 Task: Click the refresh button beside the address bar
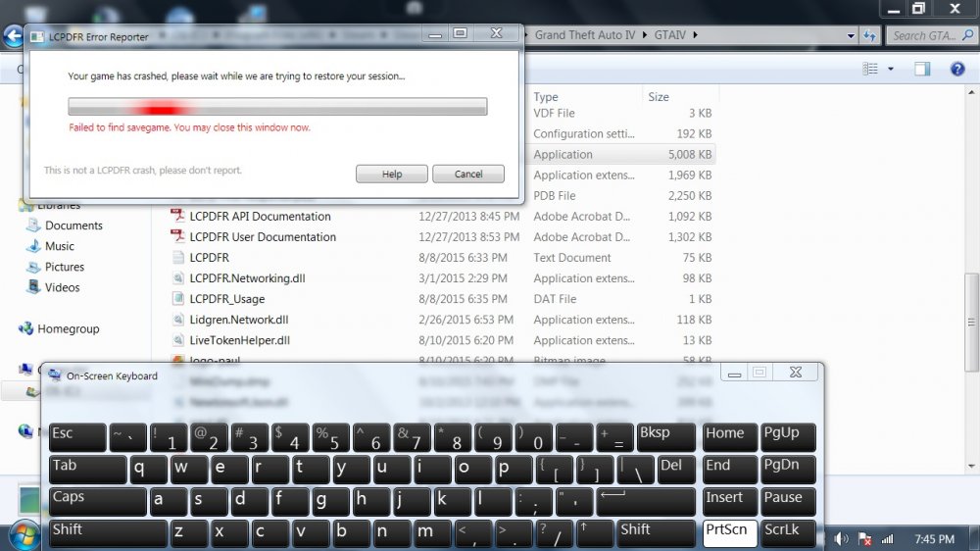pos(869,35)
